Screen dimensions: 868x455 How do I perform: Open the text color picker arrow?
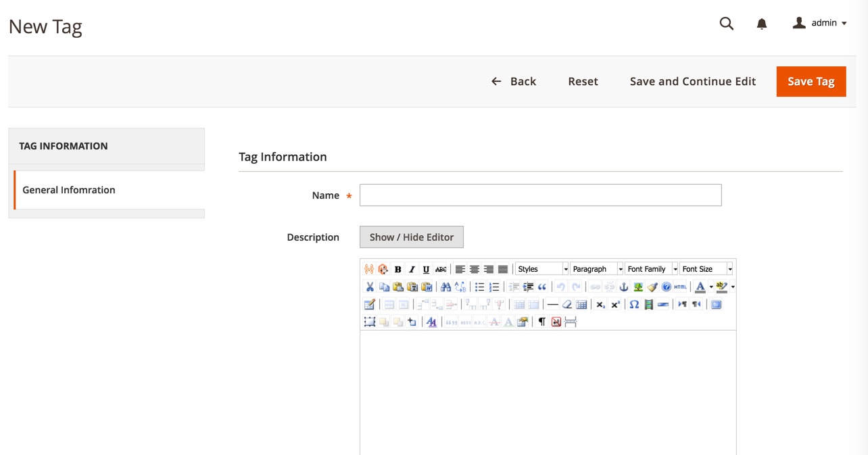711,287
